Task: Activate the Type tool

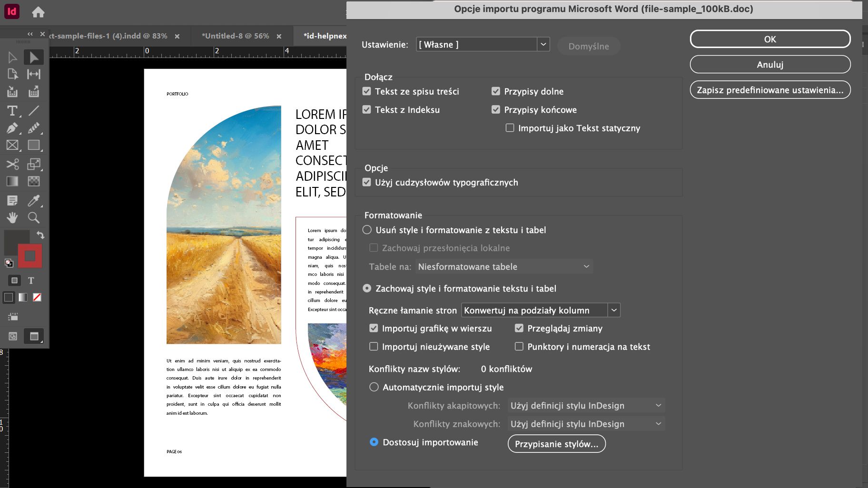Action: point(12,111)
